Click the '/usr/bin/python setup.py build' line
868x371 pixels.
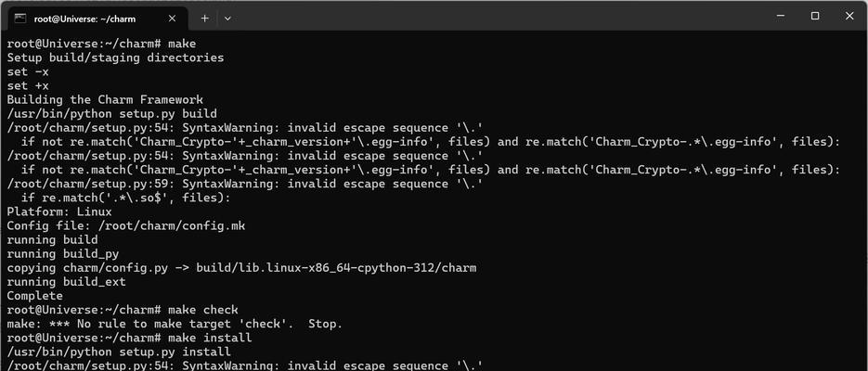(111, 114)
